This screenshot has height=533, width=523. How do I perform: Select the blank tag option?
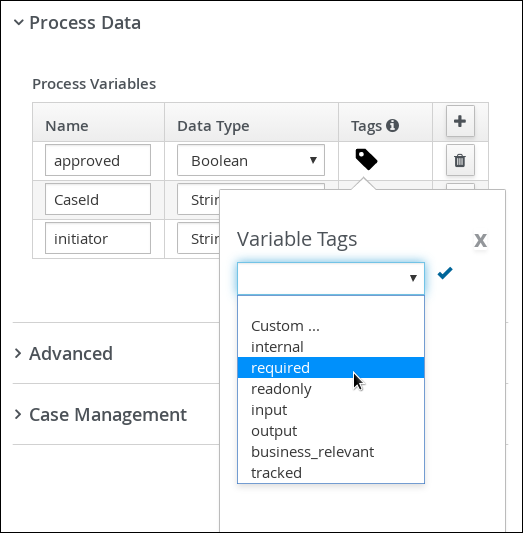point(331,306)
